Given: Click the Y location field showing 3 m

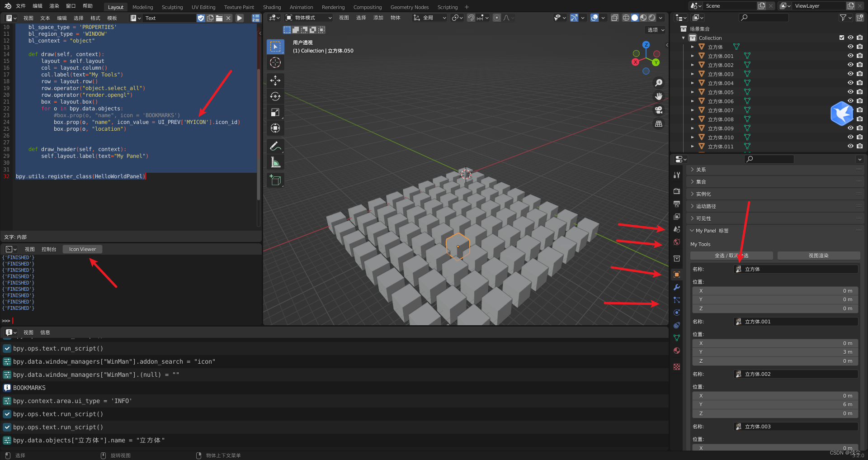Looking at the screenshot, I should coord(776,352).
